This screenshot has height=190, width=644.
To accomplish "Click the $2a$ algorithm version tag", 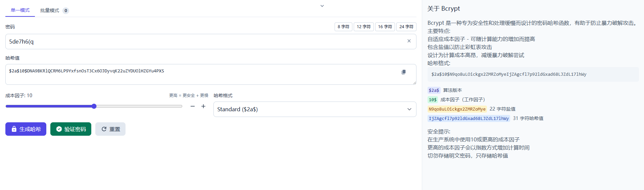I will (x=434, y=90).
